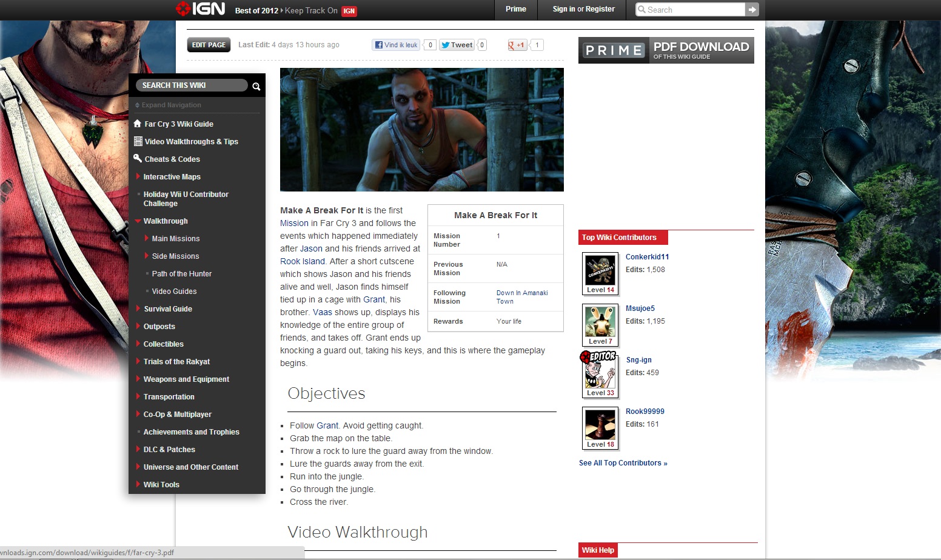
Task: Click the sidebar wiki search magnifier icon
Action: [x=256, y=86]
